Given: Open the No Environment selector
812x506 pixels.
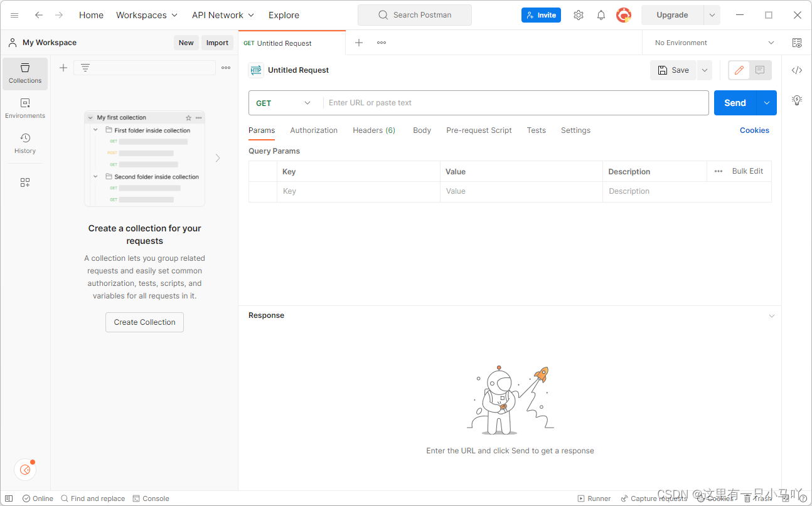Looking at the screenshot, I should tap(715, 43).
